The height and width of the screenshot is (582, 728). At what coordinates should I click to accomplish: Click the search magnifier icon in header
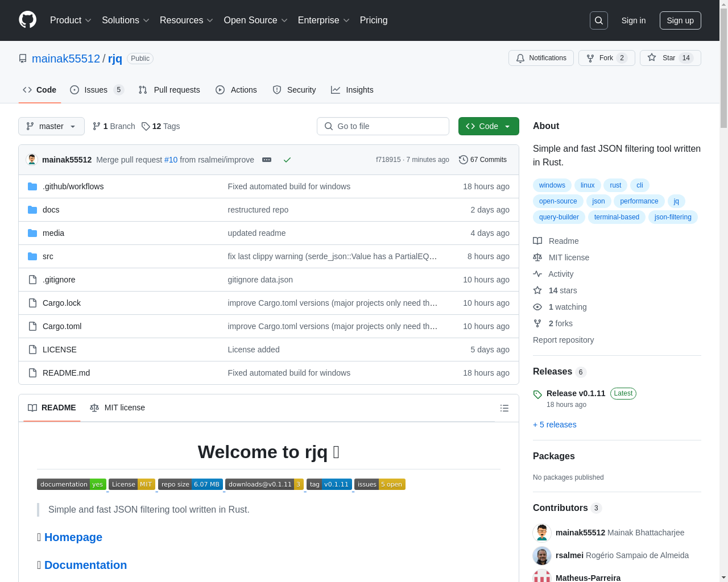[599, 20]
